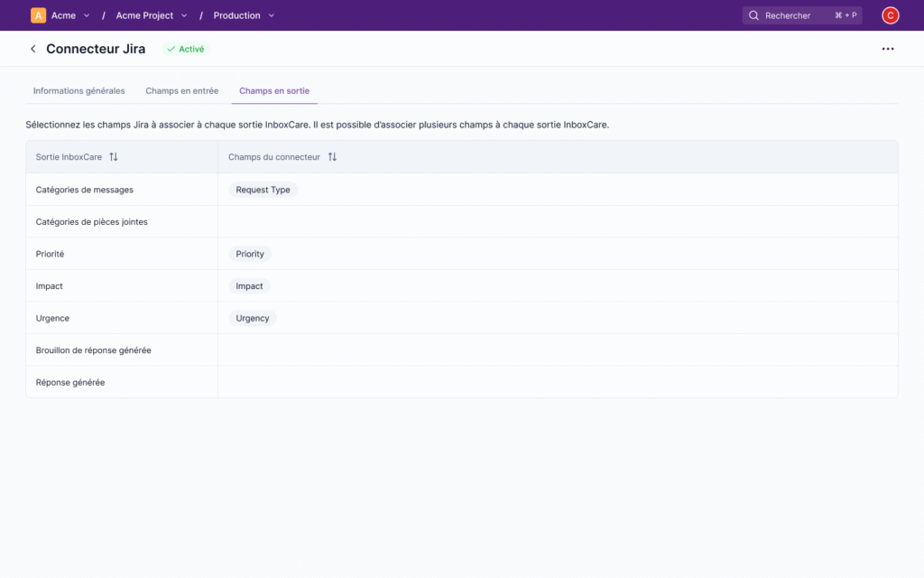Open the Production environment dropdown
The image size is (924, 578).
point(272,14)
